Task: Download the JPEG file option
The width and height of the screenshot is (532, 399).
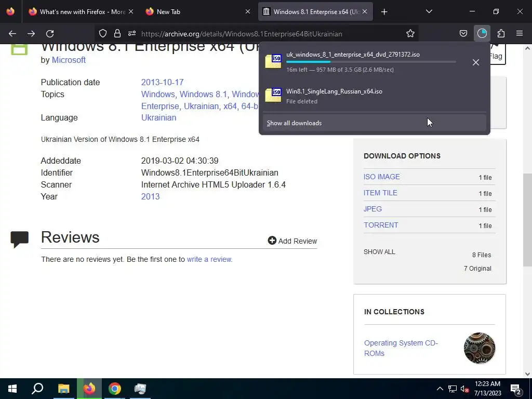Action: pos(373,209)
